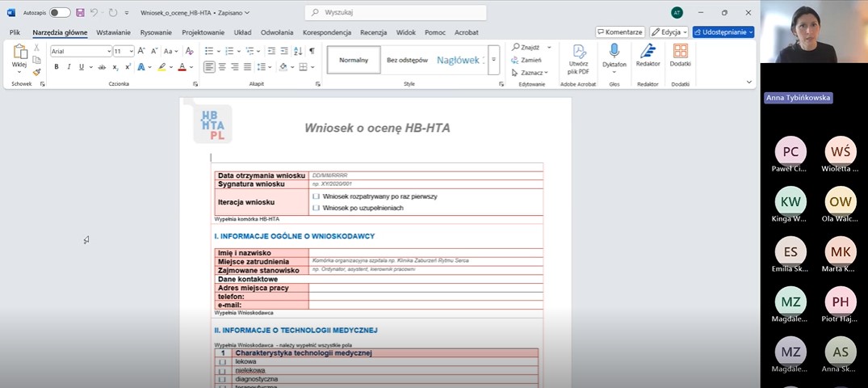Screen dimensions: 868x388
Task: Decrease paragraph indent
Action: click(271, 51)
